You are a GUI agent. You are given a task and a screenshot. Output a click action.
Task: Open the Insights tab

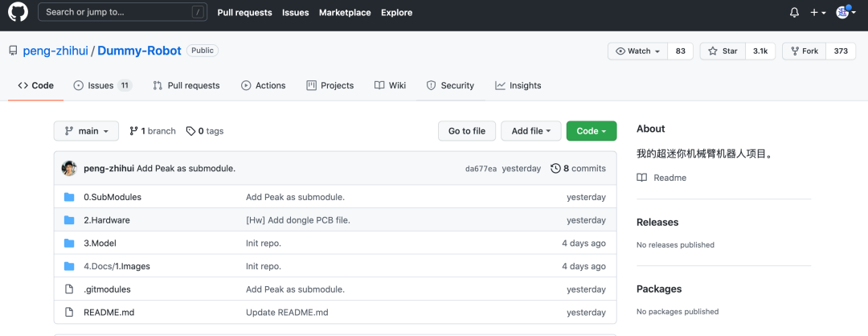pyautogui.click(x=518, y=85)
